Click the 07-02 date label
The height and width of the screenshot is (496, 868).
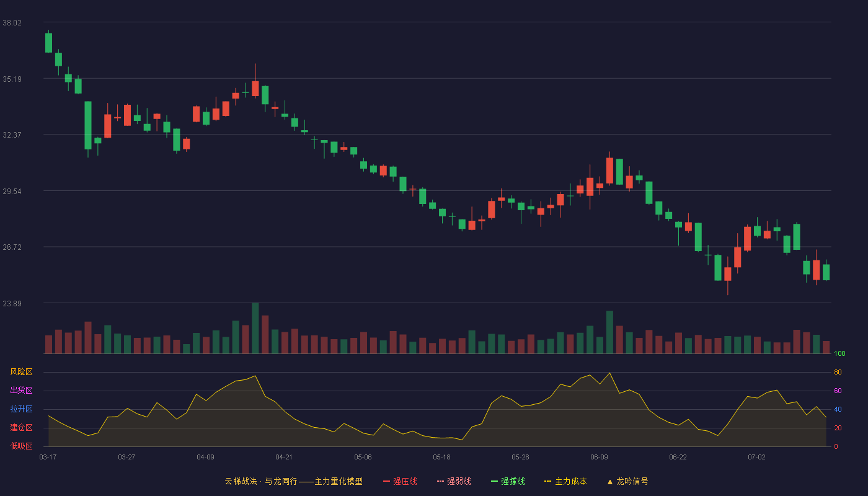[x=756, y=457]
